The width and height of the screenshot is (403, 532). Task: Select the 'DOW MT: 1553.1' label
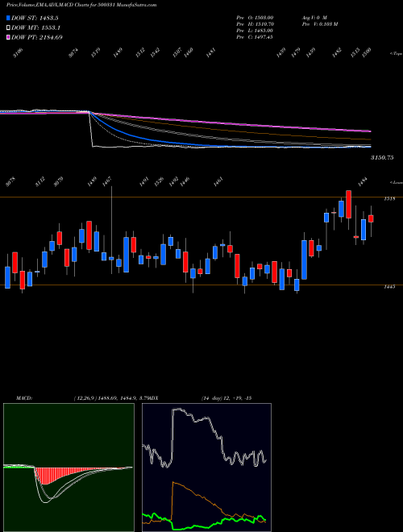point(35,28)
